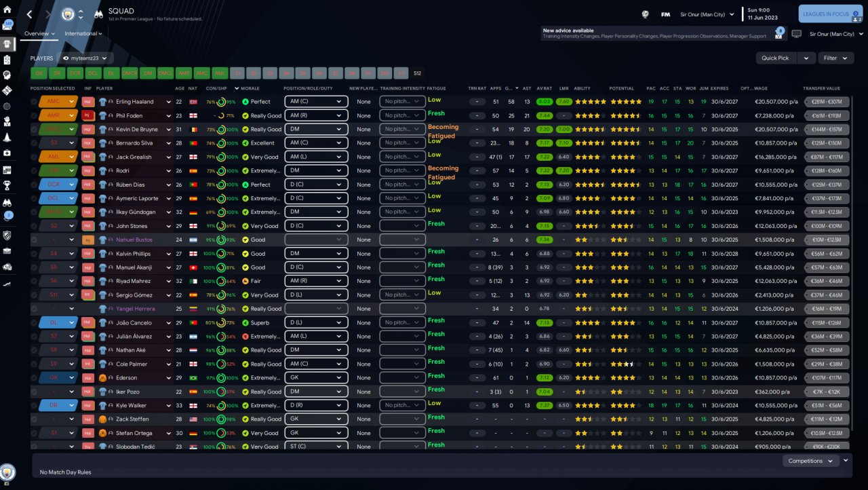Open the Overview tab menu
Screen dimensions: 868x490
(x=39, y=33)
